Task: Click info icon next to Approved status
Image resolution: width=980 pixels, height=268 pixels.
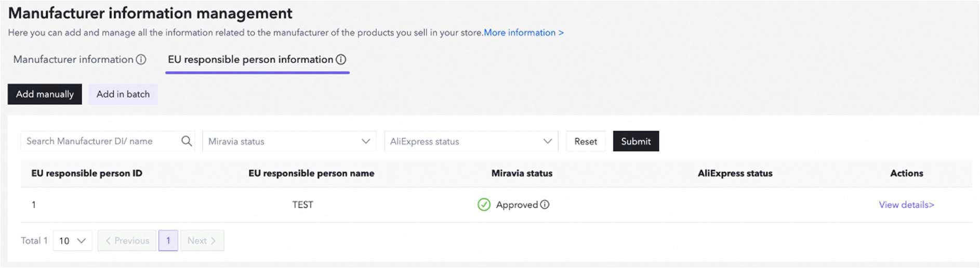Action: click(x=545, y=205)
